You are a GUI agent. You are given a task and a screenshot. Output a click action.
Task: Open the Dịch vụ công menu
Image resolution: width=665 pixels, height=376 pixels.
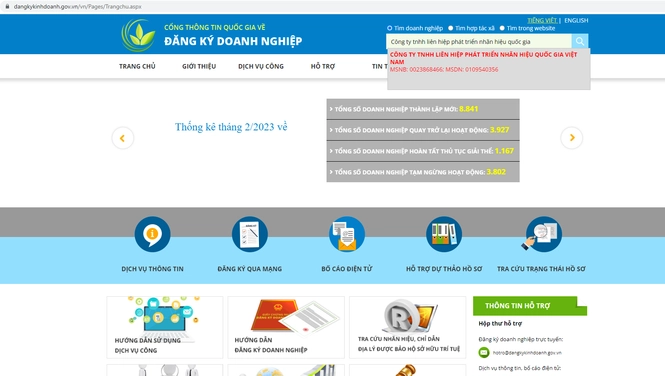pyautogui.click(x=261, y=66)
